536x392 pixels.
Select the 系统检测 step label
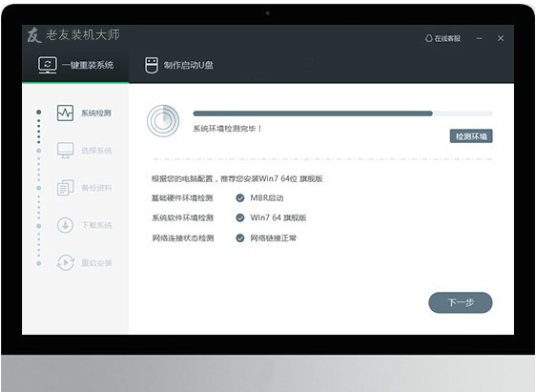click(96, 113)
